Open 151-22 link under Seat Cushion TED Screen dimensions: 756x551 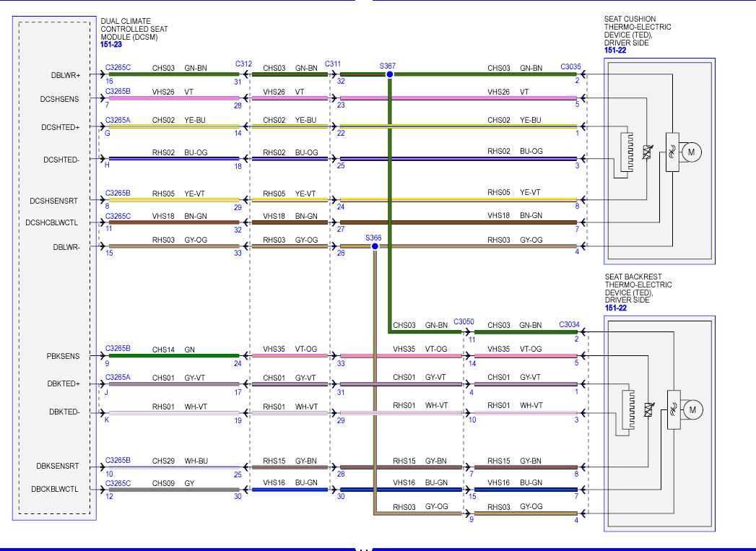point(614,50)
